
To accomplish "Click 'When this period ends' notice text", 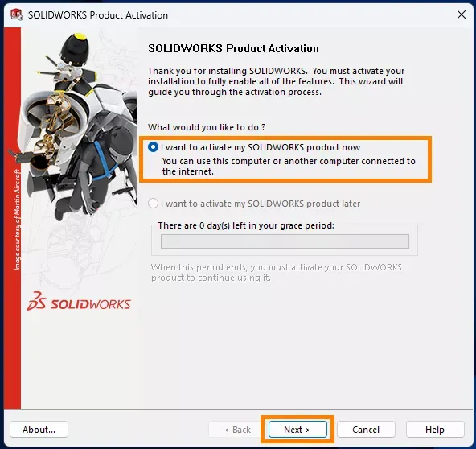I will click(x=277, y=273).
